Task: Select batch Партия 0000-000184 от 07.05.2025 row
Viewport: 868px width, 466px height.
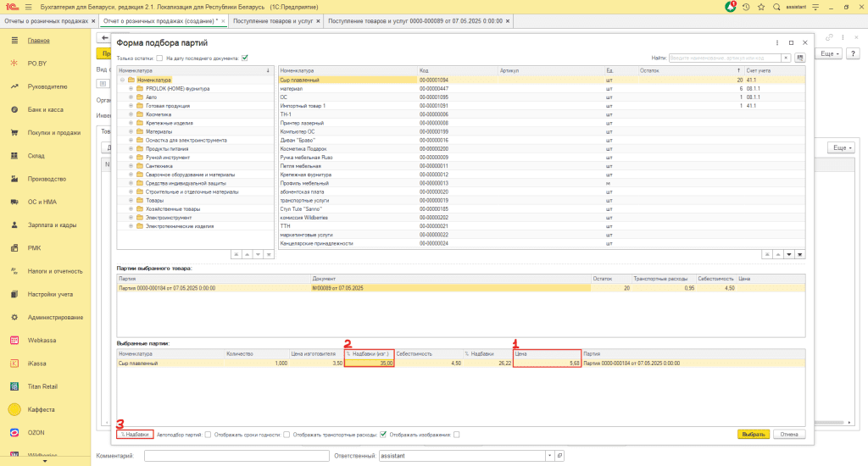Action: click(460, 288)
